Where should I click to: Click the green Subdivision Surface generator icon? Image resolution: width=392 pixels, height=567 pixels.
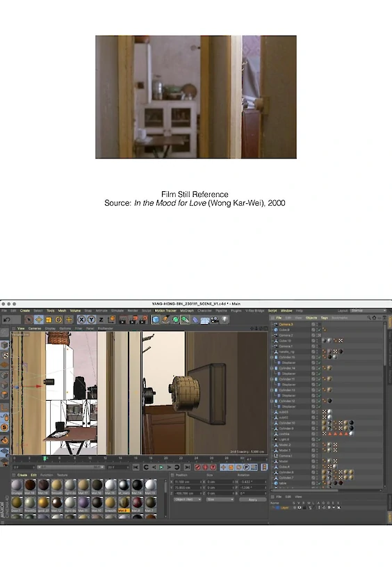point(176,319)
